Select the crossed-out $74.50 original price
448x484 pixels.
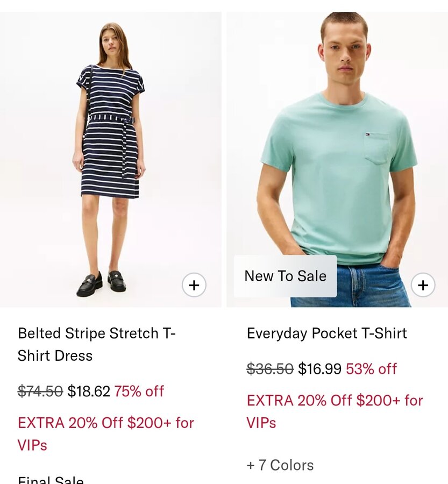tap(40, 391)
